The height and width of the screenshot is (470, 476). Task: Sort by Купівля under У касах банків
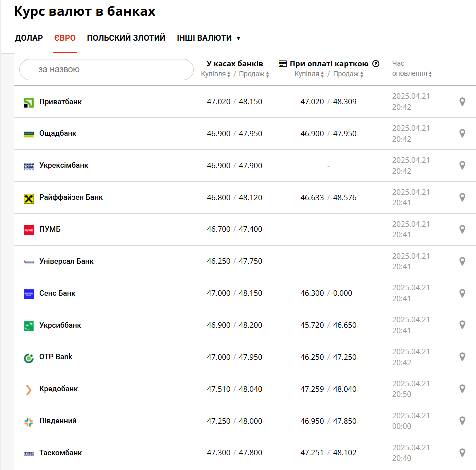point(216,74)
